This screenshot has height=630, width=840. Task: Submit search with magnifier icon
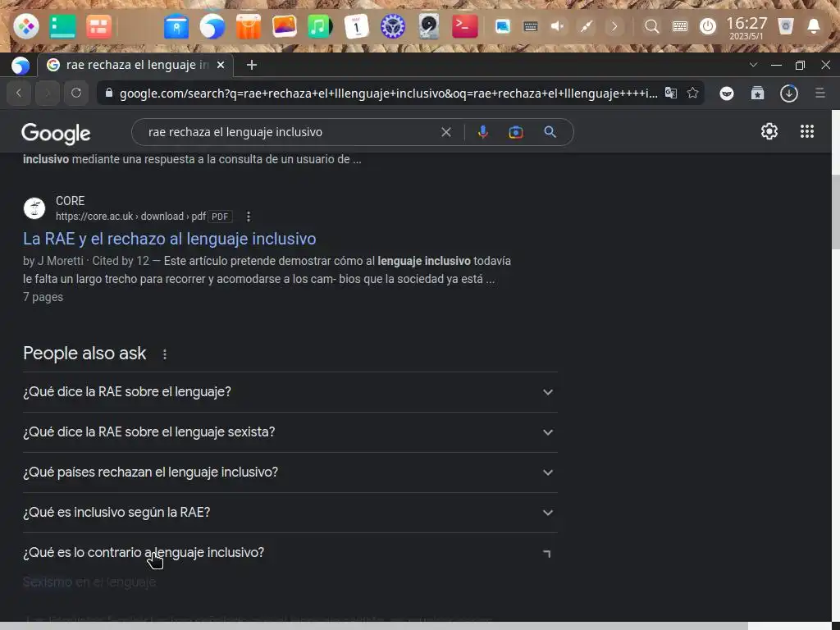(550, 132)
